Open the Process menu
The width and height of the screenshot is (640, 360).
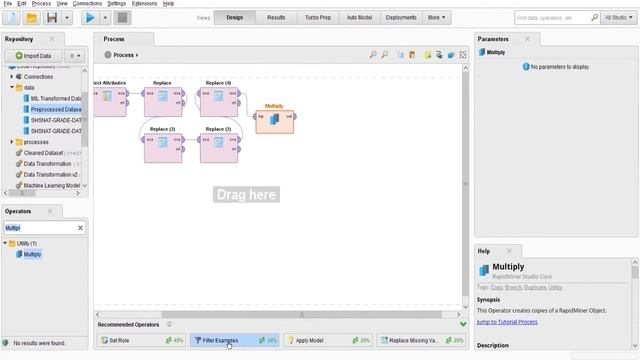click(41, 4)
